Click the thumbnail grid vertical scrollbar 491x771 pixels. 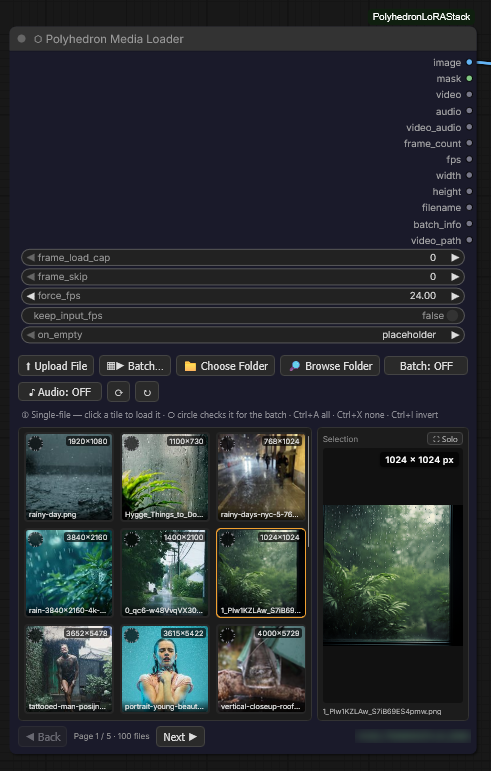(x=309, y=491)
